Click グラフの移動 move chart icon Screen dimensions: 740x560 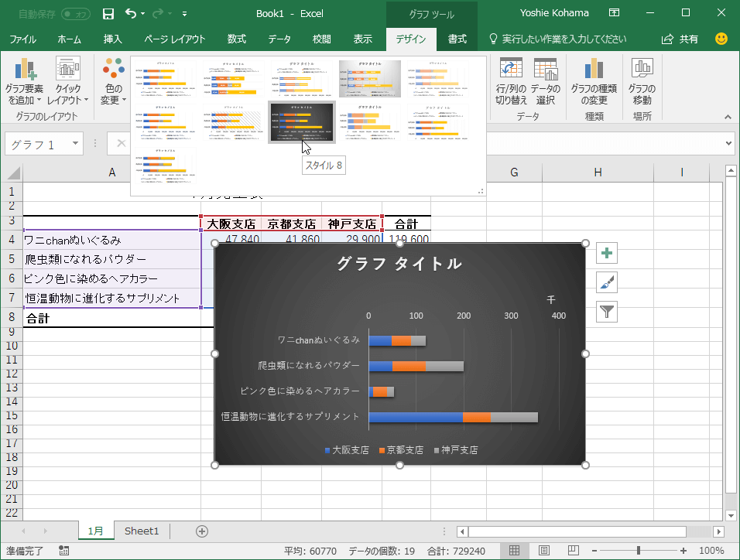coord(642,82)
